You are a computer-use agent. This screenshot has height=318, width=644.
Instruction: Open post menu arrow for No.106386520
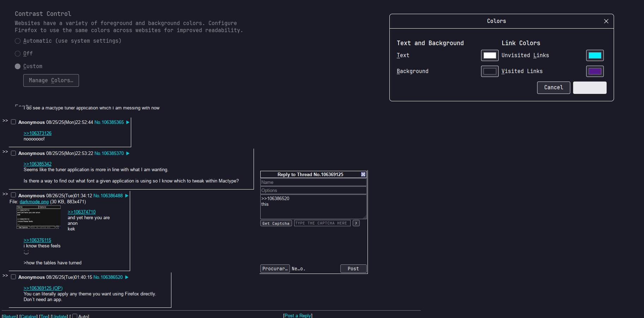coord(127,277)
